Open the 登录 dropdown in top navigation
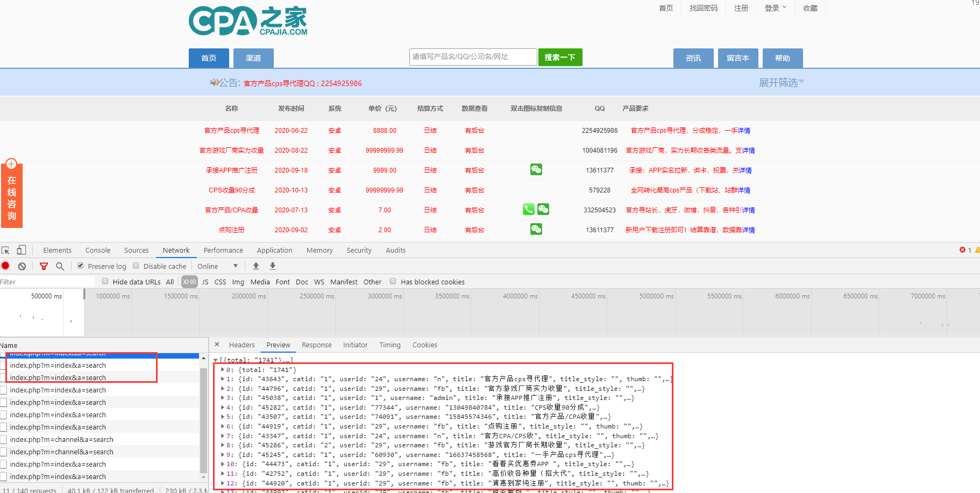 click(776, 8)
